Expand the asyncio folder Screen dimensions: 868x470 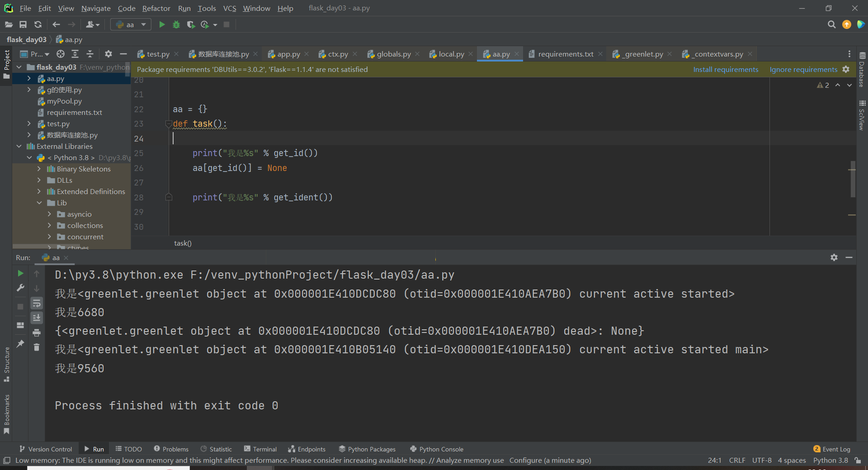pyautogui.click(x=50, y=214)
